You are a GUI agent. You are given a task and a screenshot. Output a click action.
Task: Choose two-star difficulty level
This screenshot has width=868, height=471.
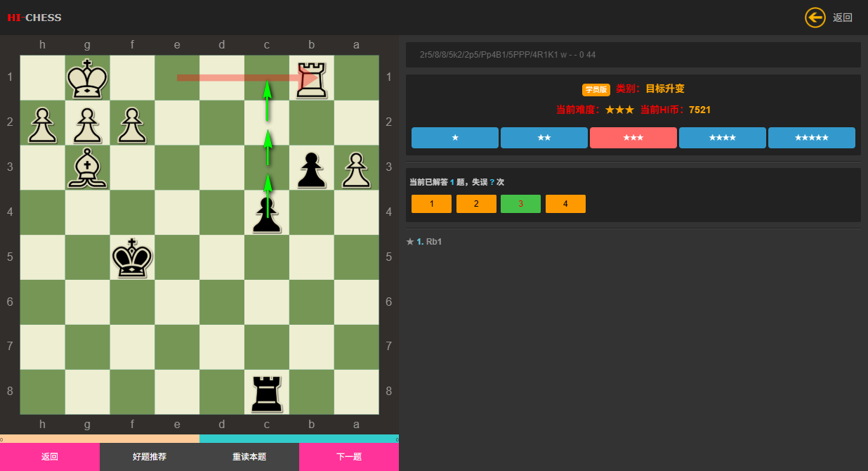[x=544, y=138]
